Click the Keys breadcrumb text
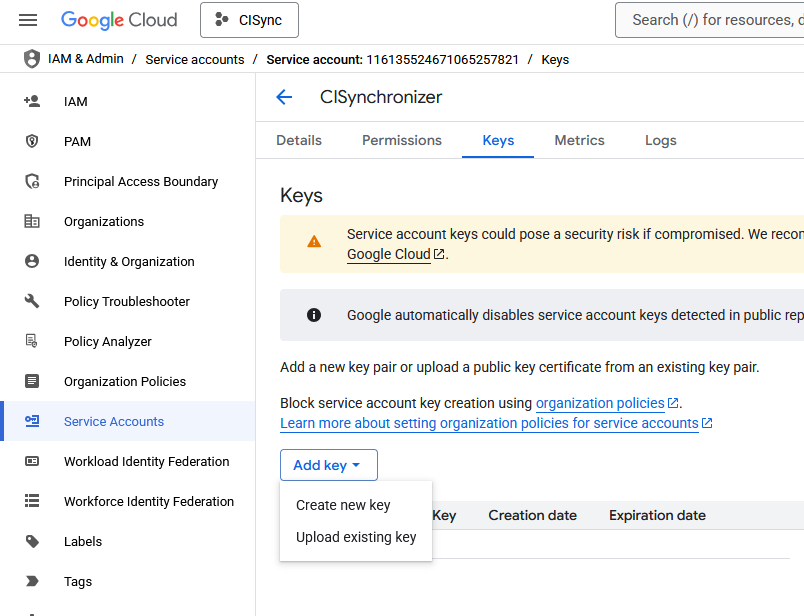804x616 pixels. (555, 59)
